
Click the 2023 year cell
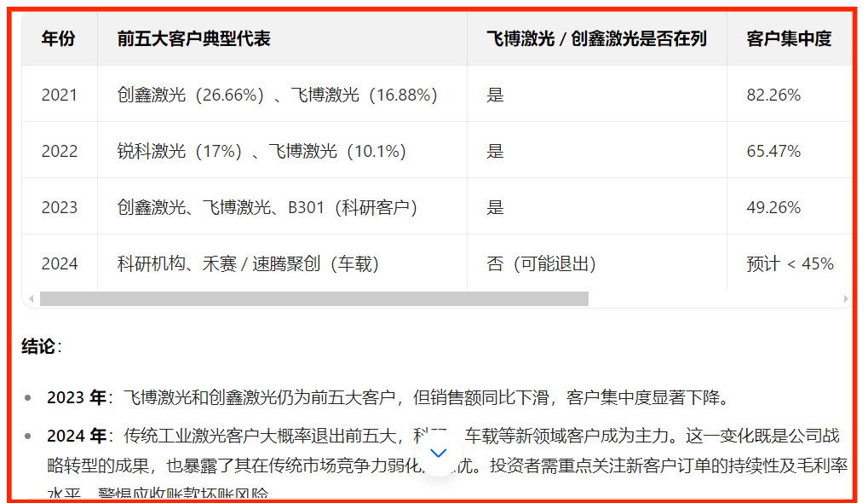pos(60,207)
